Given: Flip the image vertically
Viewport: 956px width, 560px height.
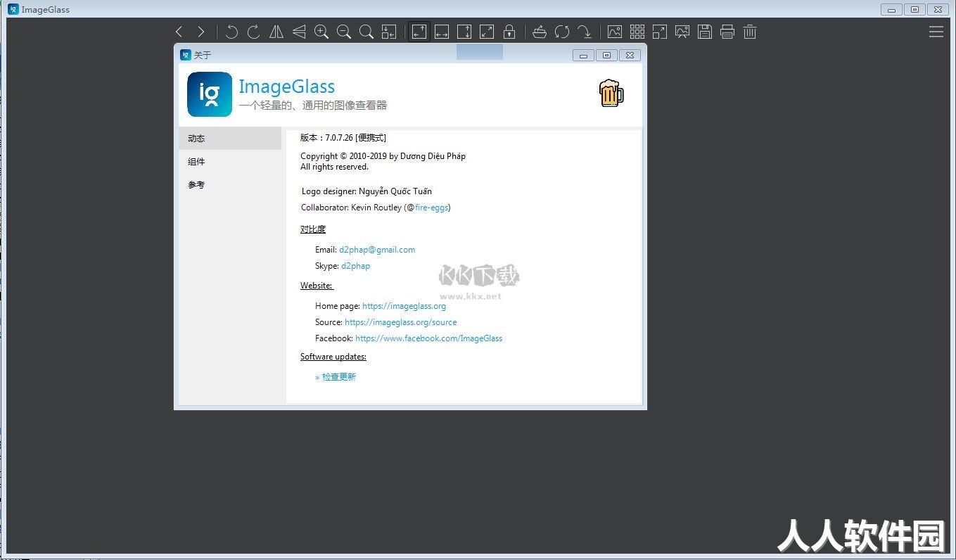Looking at the screenshot, I should pyautogui.click(x=299, y=32).
